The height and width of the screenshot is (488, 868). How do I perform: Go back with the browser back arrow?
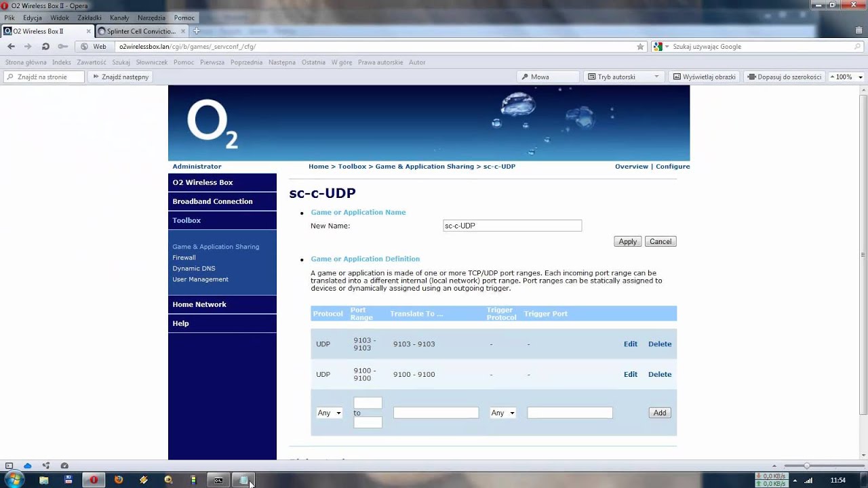click(11, 47)
